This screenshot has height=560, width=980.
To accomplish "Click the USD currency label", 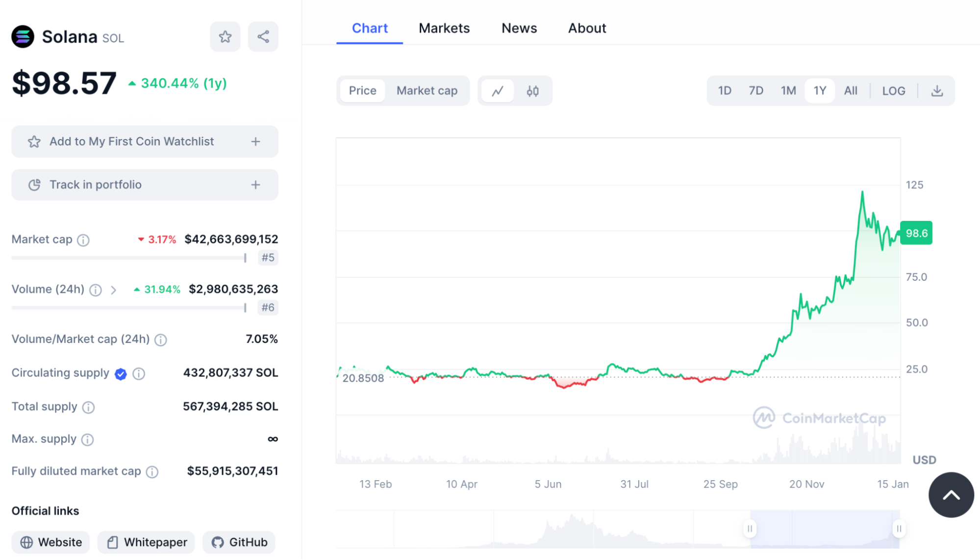I will [924, 460].
